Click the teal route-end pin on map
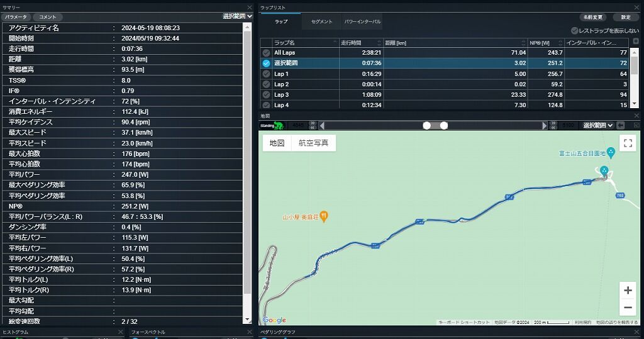 pos(604,170)
